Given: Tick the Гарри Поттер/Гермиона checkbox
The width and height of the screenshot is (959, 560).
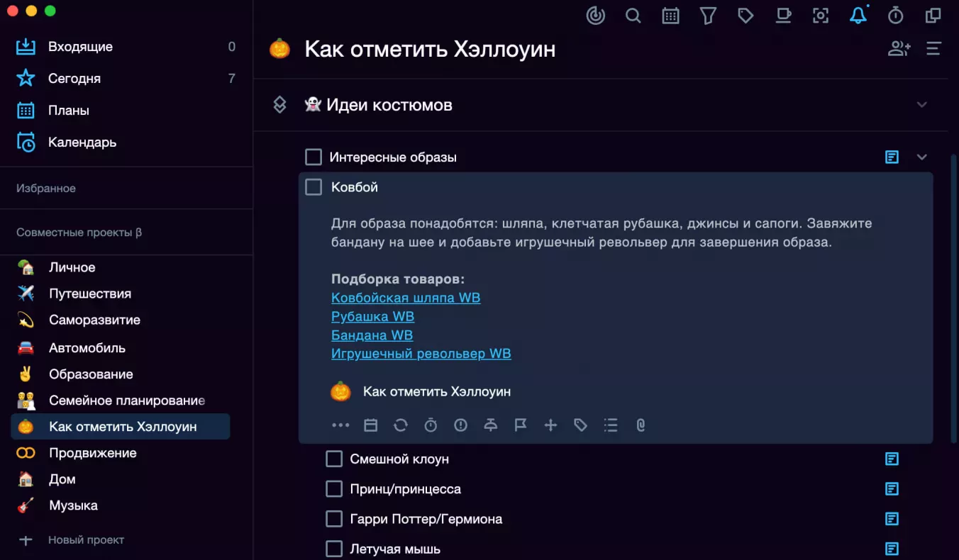Looking at the screenshot, I should click(x=334, y=519).
